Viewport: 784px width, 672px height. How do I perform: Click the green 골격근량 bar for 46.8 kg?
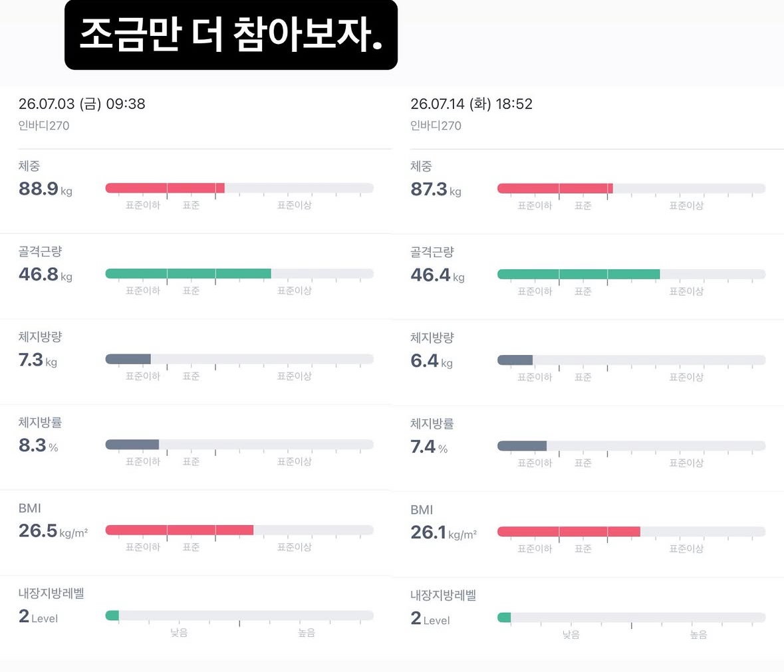(188, 273)
